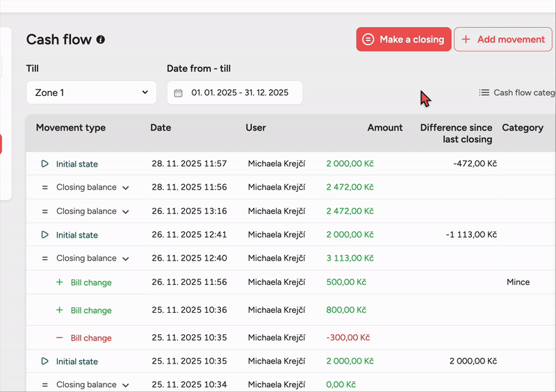This screenshot has height=392, width=556.
Task: Click the date range field 01. 01. 2025 - 31. 12. 2025
Action: pyautogui.click(x=240, y=92)
